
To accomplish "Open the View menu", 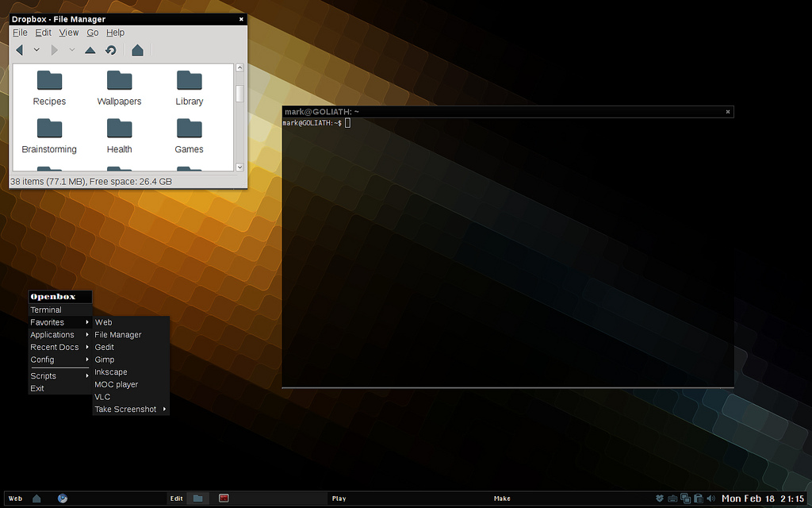I will click(x=69, y=33).
